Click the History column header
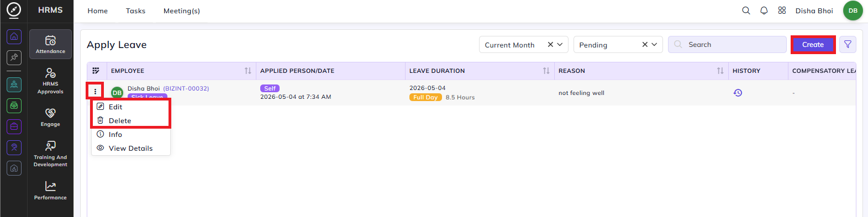868x217 pixels. click(746, 71)
